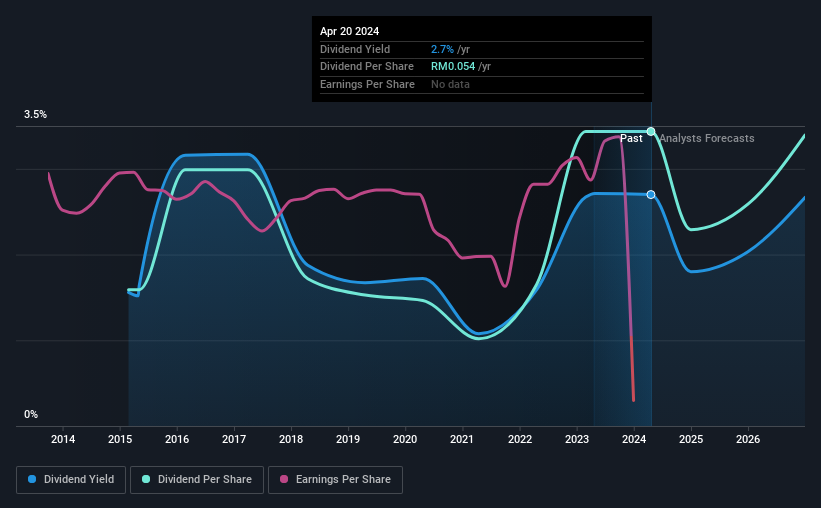Toggle the Dividend Yield legend button
The width and height of the screenshot is (821, 508).
pos(71,480)
